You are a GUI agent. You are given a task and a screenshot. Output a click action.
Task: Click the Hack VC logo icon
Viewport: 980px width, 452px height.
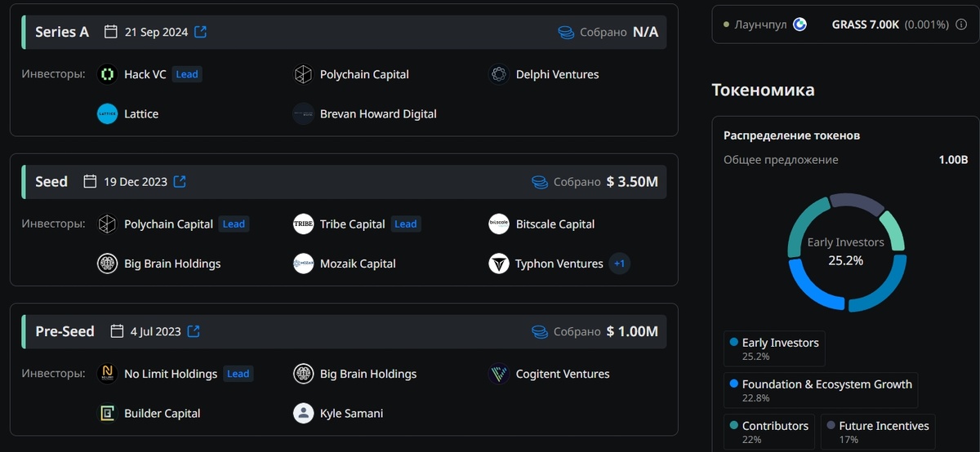tap(107, 74)
